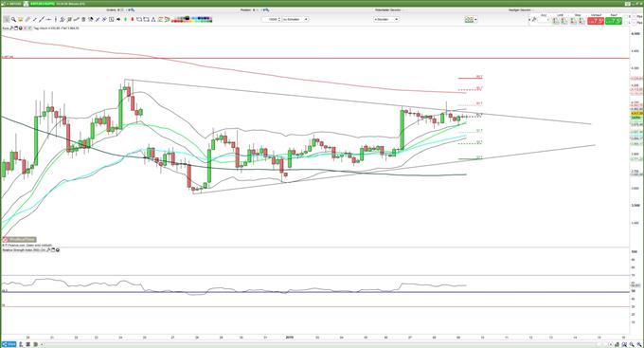644x348 pixels.
Task: Open the dropdown beside the quantity field
Action: (x=295, y=19)
